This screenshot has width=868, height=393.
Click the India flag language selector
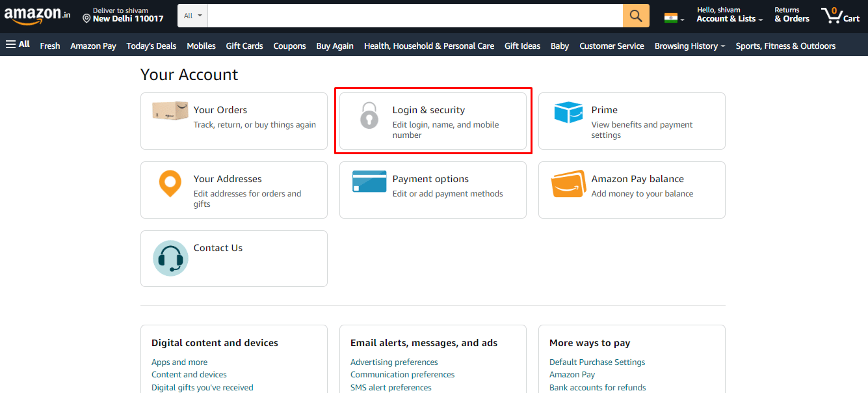[674, 18]
